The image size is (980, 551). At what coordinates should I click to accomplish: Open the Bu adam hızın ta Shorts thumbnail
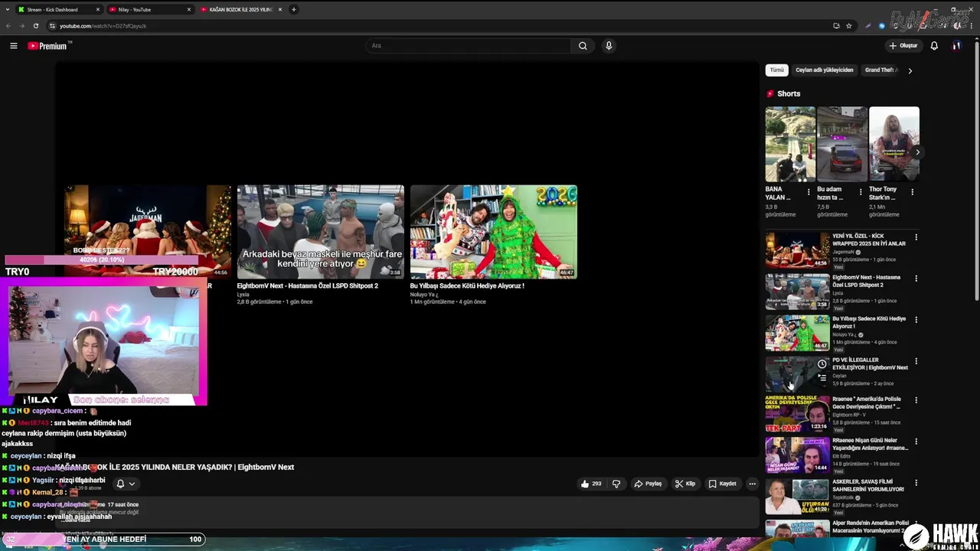coord(842,144)
